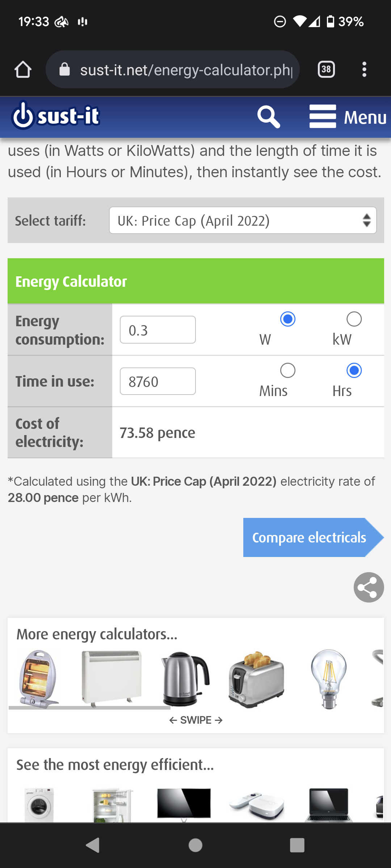
Task: Open the site Menu hamburger
Action: [348, 117]
